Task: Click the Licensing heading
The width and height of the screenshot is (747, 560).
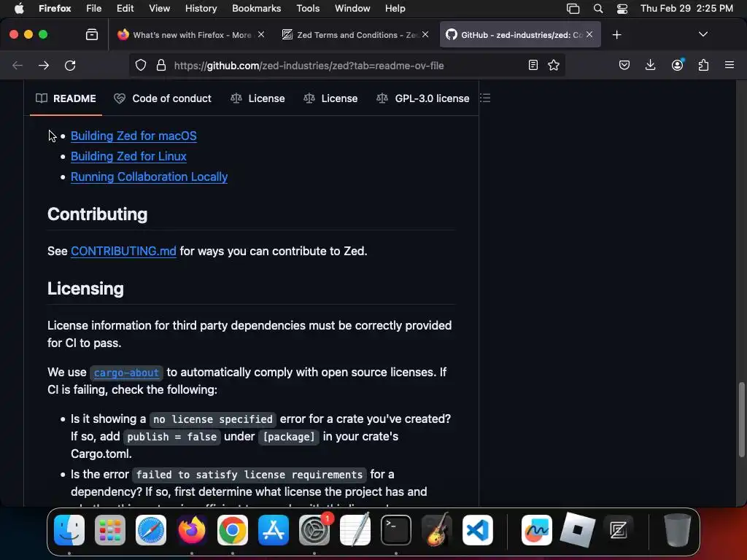Action: 86,289
